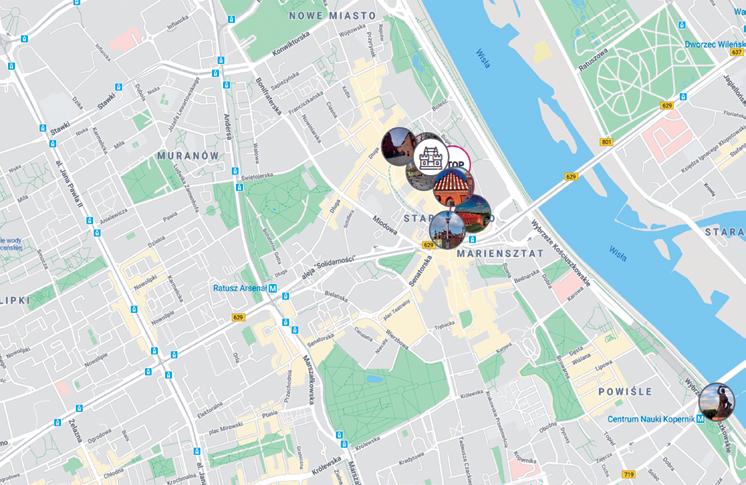
Task: Click the MURANÓW district label
Action: 188,156
